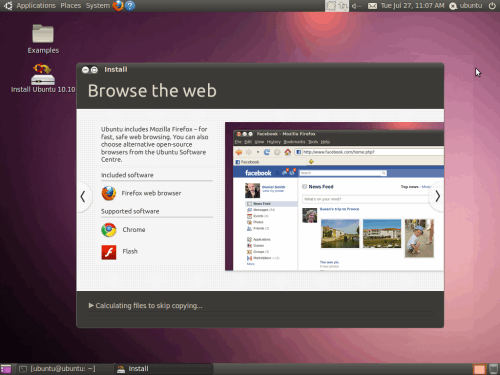The height and width of the screenshot is (375, 500).
Task: Click the Firefox web browser logo
Action: point(109,193)
